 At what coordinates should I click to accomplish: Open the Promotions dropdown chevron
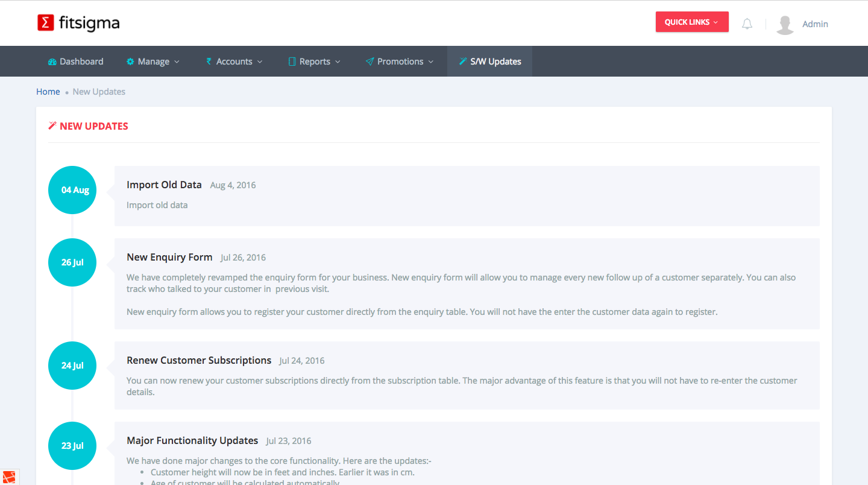point(431,62)
